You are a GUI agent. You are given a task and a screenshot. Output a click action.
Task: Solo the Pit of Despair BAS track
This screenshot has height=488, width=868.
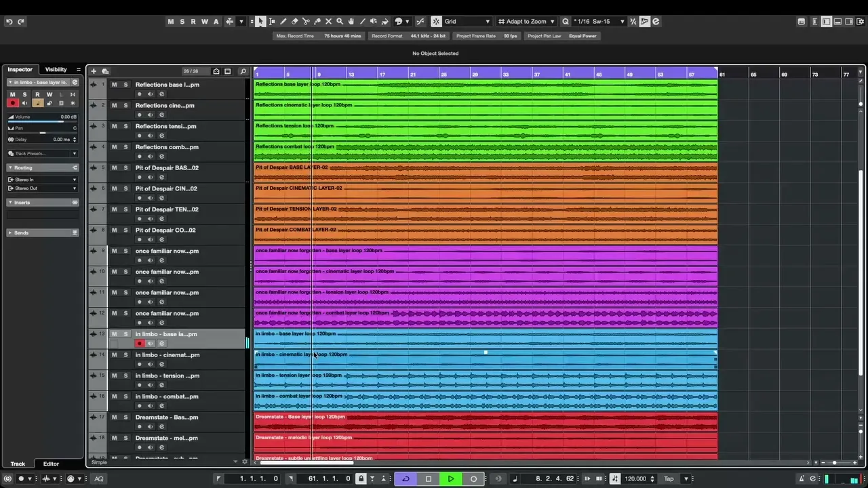pos(125,168)
